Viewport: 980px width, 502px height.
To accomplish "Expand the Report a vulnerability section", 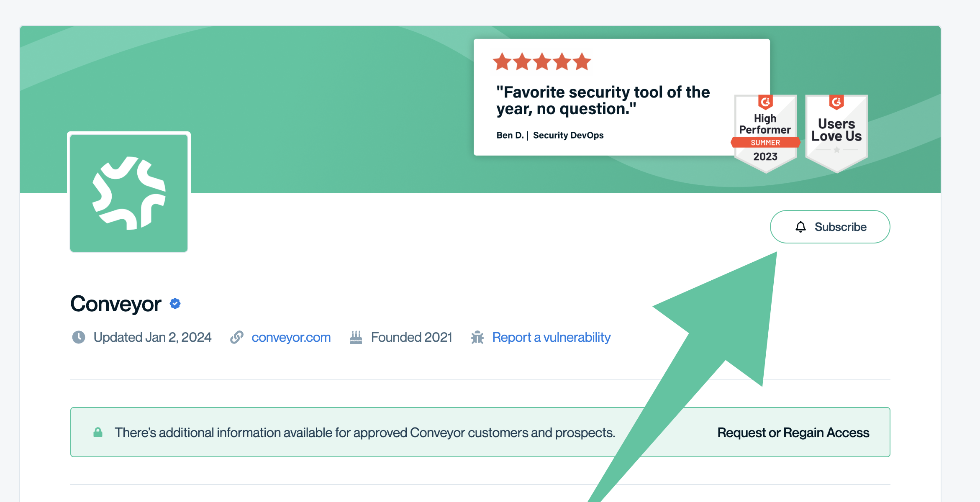I will pos(551,336).
